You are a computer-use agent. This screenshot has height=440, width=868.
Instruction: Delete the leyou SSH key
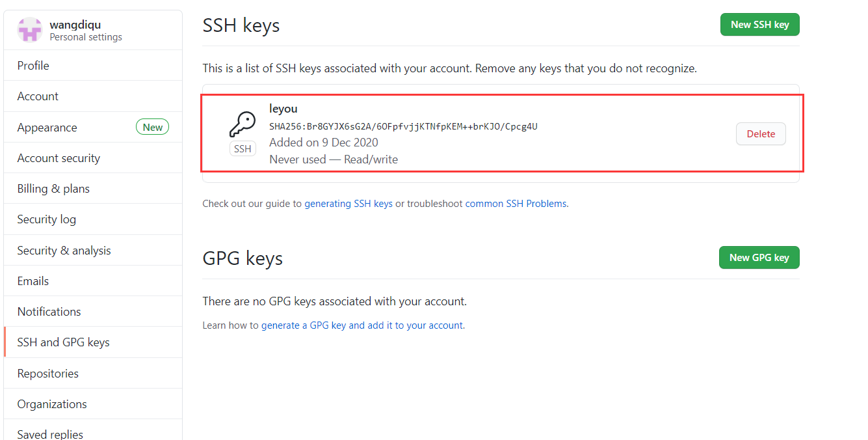click(761, 134)
